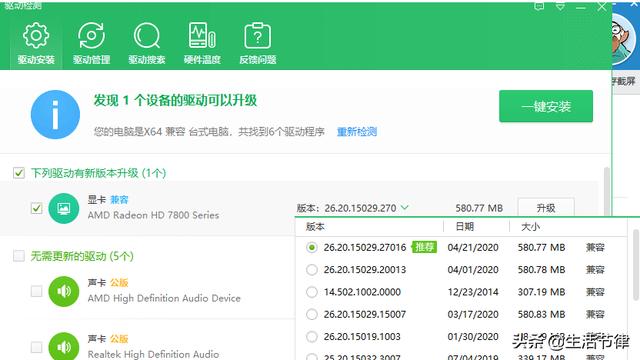640x360 pixels.
Task: Click size 307.19 MB
Action: 542,292
